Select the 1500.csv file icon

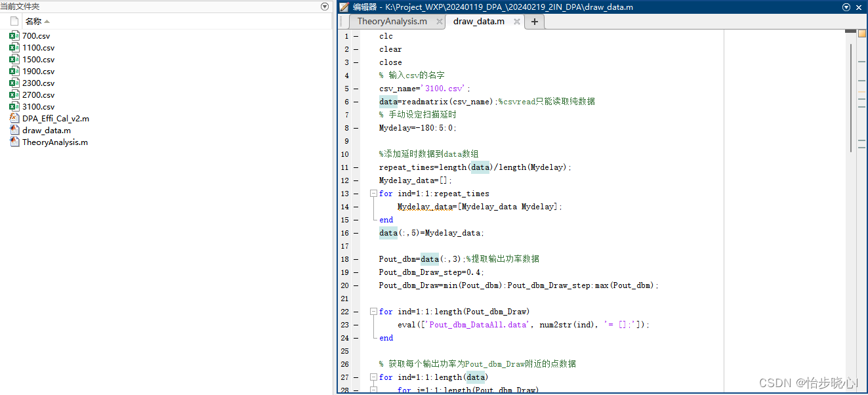14,60
